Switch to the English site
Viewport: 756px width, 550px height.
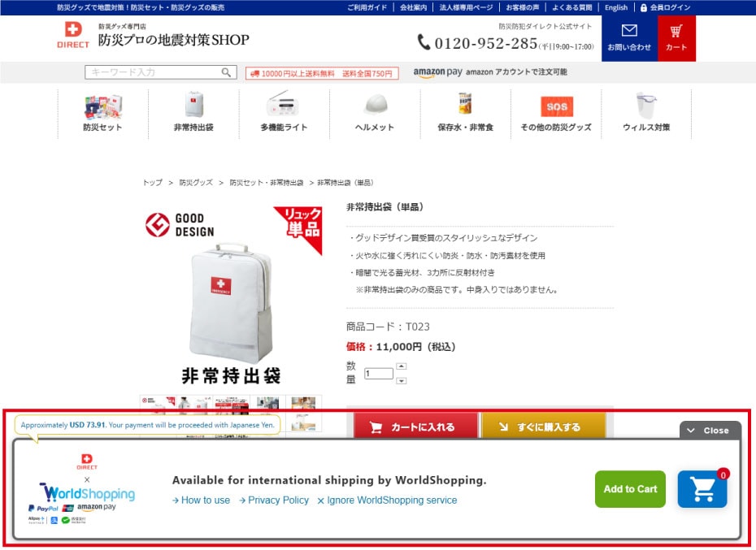pyautogui.click(x=615, y=7)
